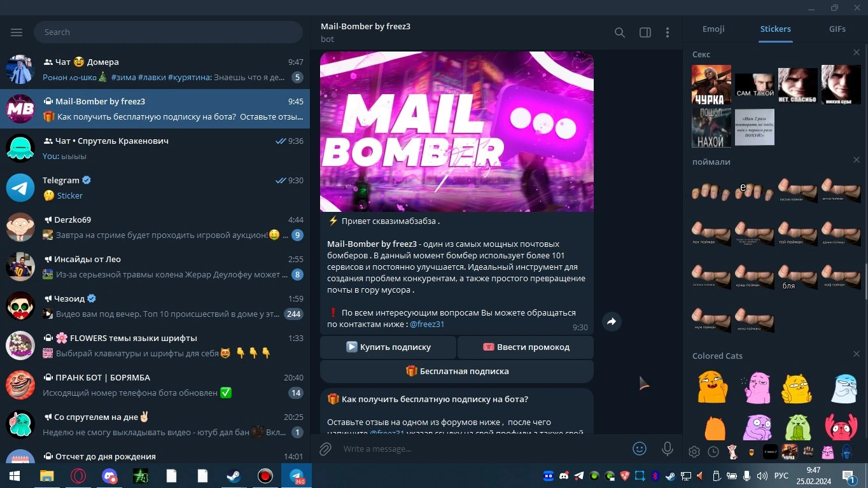Open the Чат Домера conversation
868x488 pixels.
[x=155, y=69]
